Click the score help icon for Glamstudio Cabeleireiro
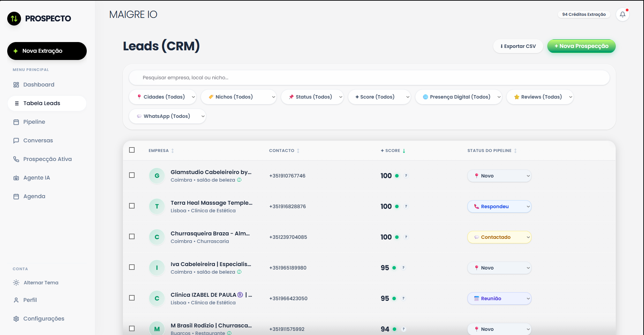The image size is (644, 335). coord(406,176)
